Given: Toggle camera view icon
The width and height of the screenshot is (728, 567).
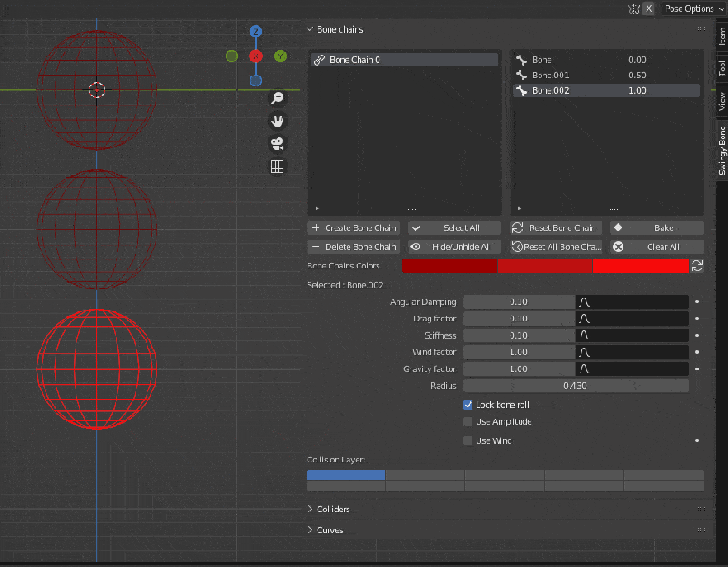Looking at the screenshot, I should click(278, 144).
